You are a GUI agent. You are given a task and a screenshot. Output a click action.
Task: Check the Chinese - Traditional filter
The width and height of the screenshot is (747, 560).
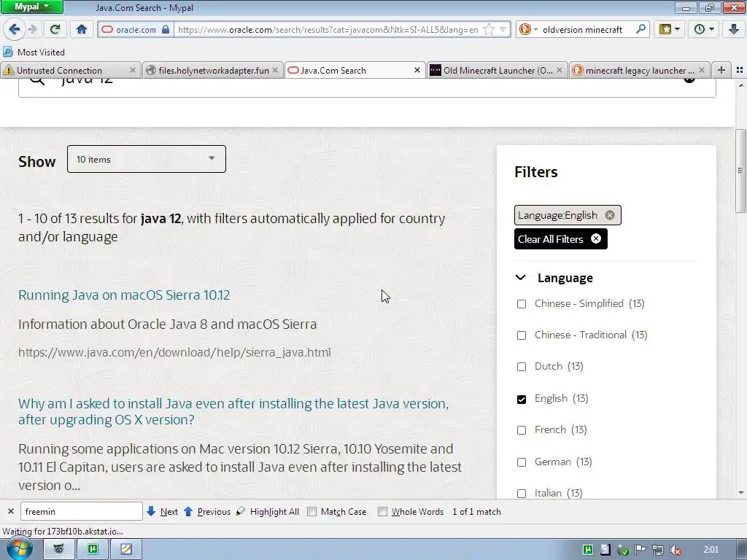[522, 335]
